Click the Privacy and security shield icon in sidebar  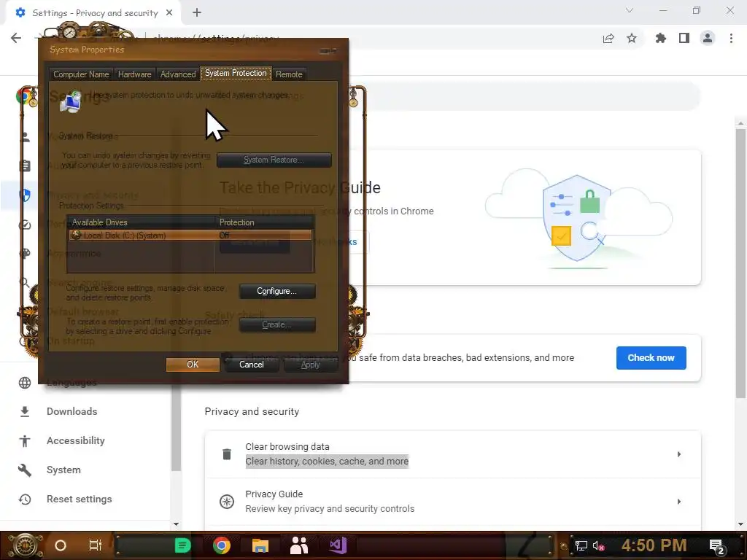(26, 195)
